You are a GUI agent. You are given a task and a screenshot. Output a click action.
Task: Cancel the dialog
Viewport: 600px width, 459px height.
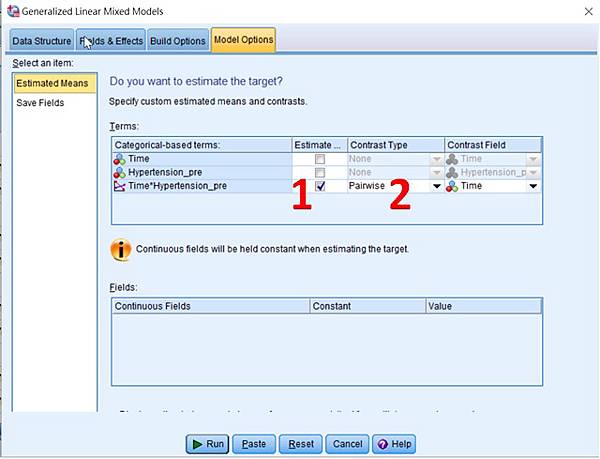[347, 444]
